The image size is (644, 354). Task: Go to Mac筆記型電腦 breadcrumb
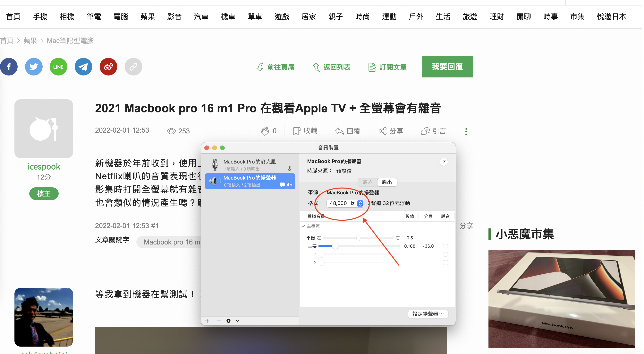pyautogui.click(x=70, y=40)
